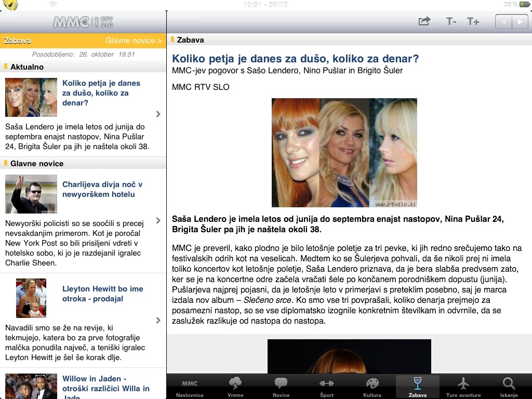Go to previous article with the left arrow

tap(503, 22)
